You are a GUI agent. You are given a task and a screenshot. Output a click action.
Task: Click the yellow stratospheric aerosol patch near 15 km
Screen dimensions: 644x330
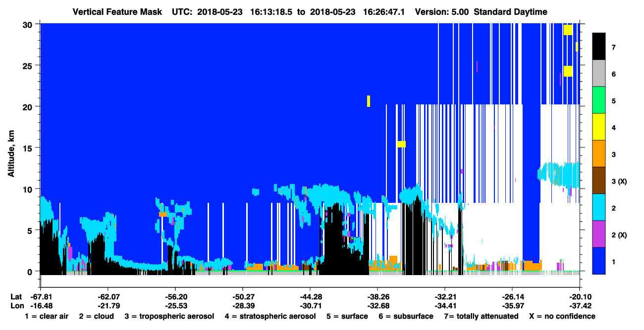[x=401, y=144]
